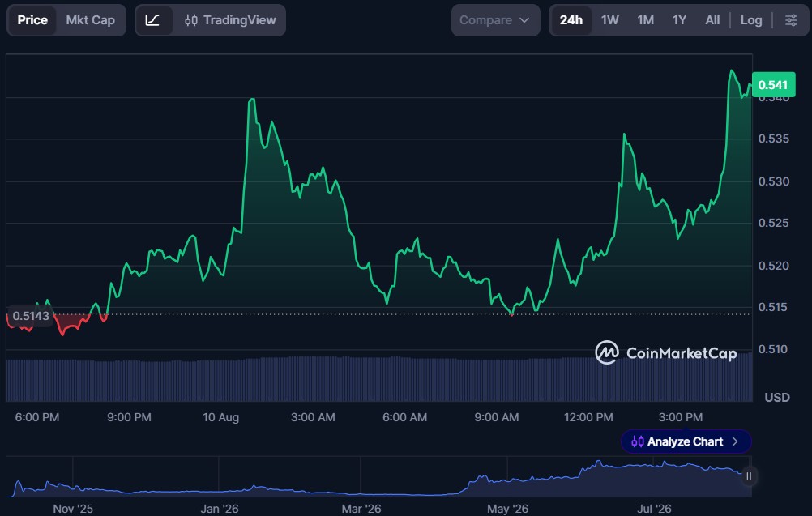Select the 1Y time range
Image resolution: width=812 pixels, height=516 pixels.
[679, 20]
